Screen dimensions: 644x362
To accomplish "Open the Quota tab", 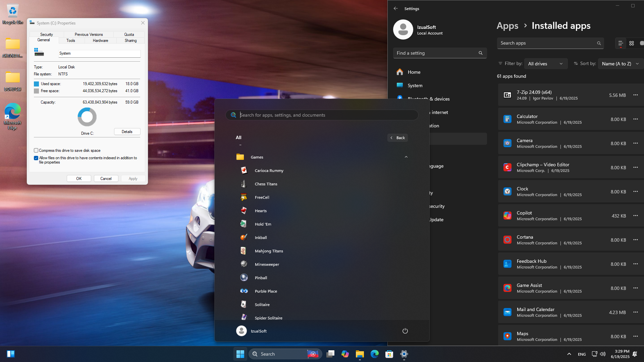I will click(129, 34).
